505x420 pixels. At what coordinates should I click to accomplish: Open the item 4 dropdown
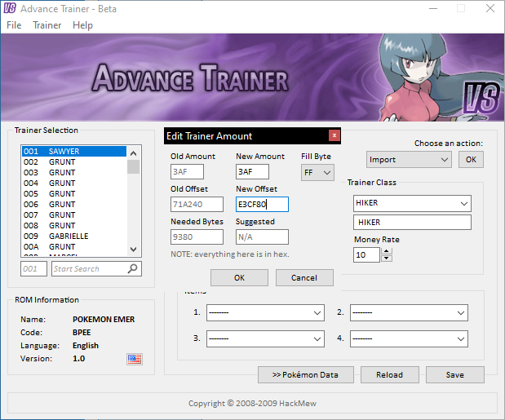coord(408,338)
